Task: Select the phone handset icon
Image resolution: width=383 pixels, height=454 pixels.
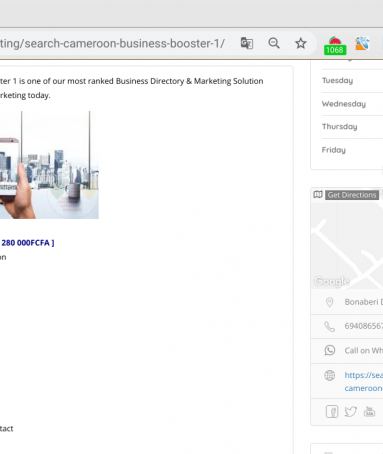Action: [x=330, y=326]
